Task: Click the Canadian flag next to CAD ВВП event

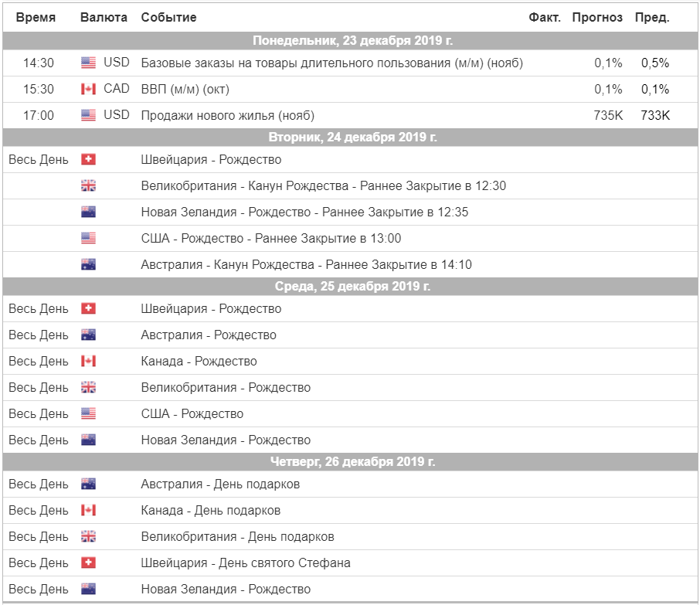Action: pyautogui.click(x=88, y=89)
